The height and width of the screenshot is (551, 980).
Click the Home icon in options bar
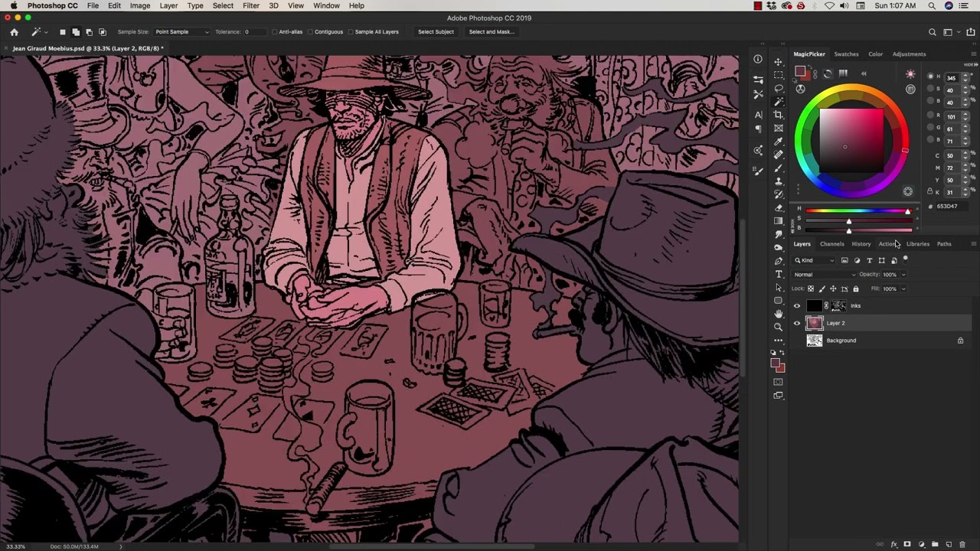tap(14, 32)
